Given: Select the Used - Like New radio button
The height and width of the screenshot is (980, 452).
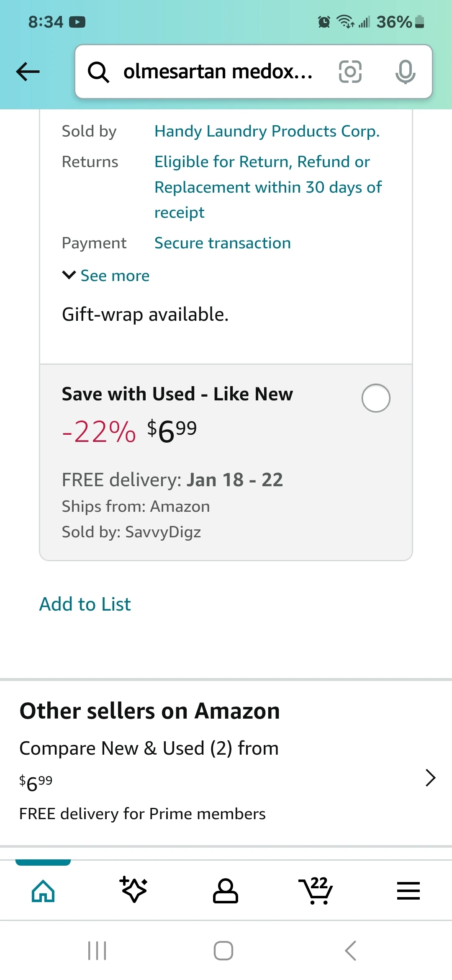Looking at the screenshot, I should (x=376, y=398).
